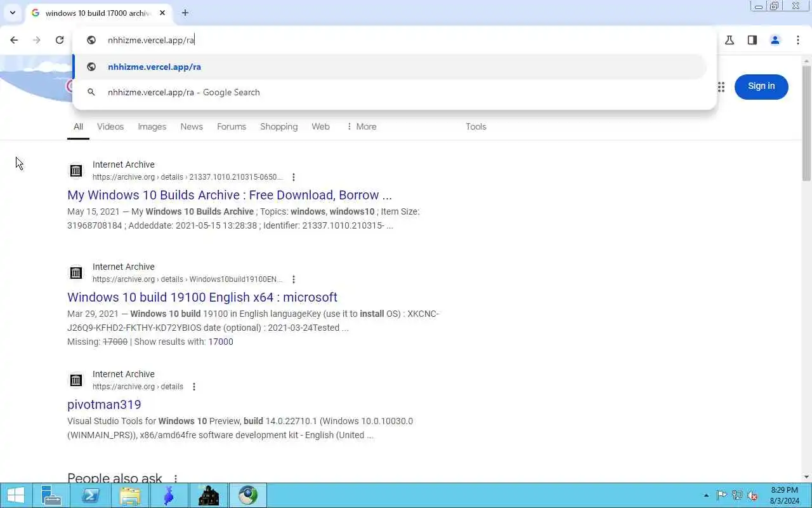Click the browser Back arrow
Screen dimensions: 812x508
pyautogui.click(x=14, y=40)
